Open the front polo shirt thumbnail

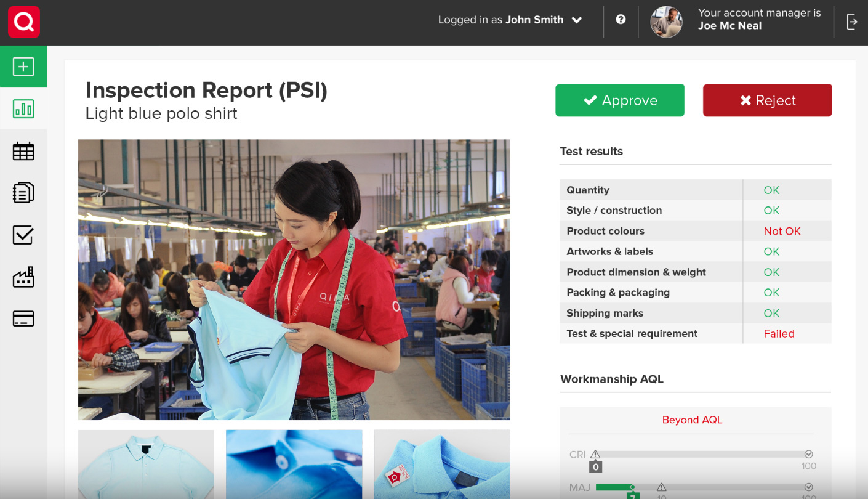146,464
